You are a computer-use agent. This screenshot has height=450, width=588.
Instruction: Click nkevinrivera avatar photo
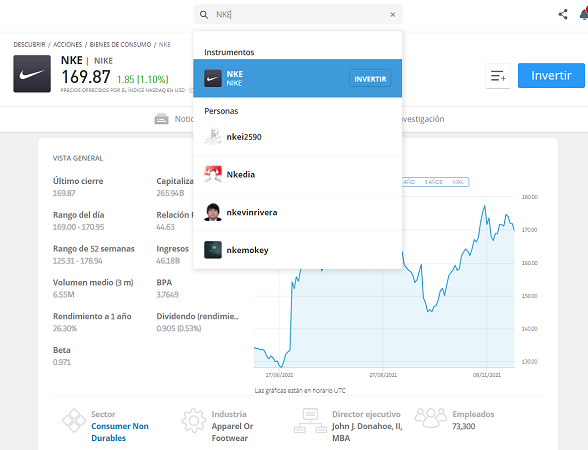coord(213,212)
